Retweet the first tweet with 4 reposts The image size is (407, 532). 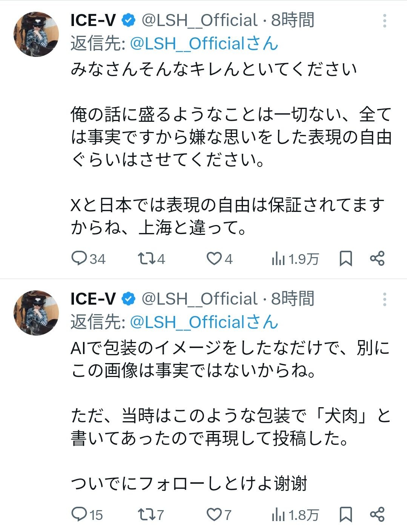[x=151, y=259]
